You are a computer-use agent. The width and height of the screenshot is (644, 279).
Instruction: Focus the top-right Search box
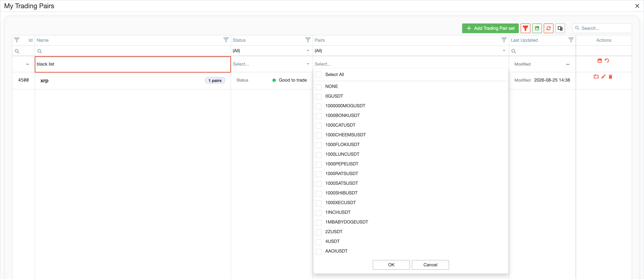[602, 28]
